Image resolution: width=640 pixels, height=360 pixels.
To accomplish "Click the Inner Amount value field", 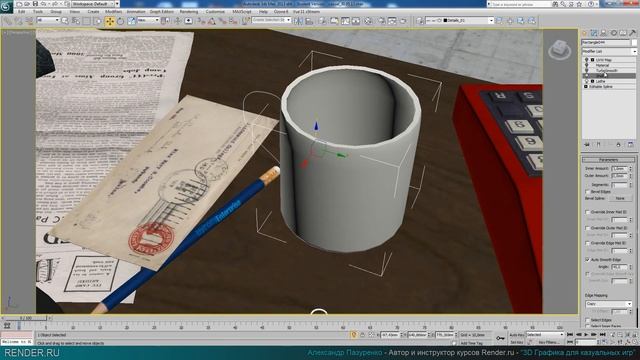I will point(619,169).
